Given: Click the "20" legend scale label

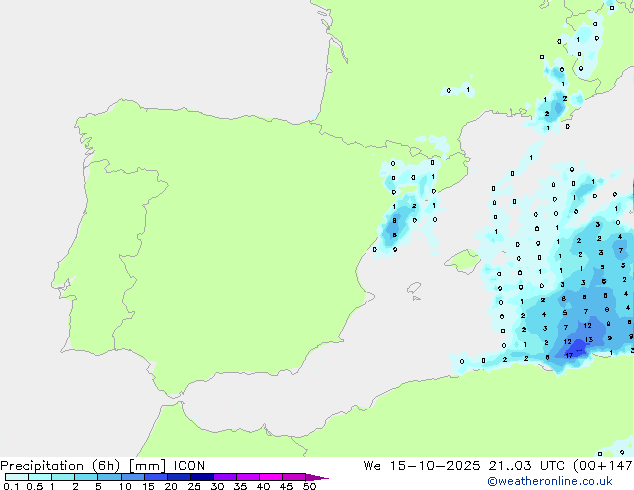Looking at the screenshot, I should [x=171, y=486].
